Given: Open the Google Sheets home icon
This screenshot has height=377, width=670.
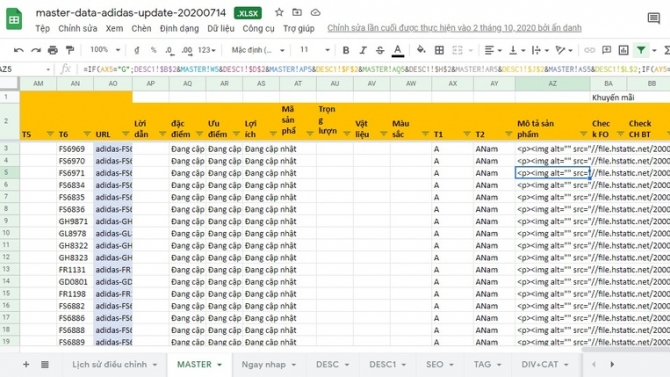Looking at the screenshot, I should [x=14, y=19].
